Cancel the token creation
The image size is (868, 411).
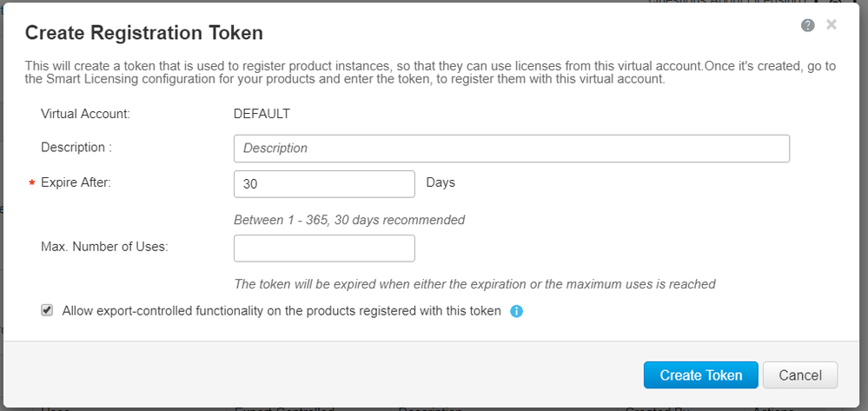click(x=800, y=375)
